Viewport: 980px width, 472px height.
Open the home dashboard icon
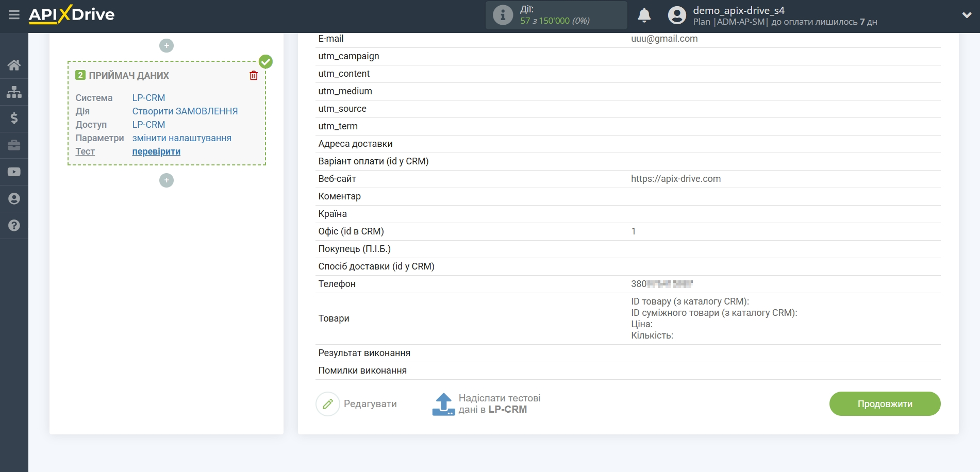[x=14, y=65]
